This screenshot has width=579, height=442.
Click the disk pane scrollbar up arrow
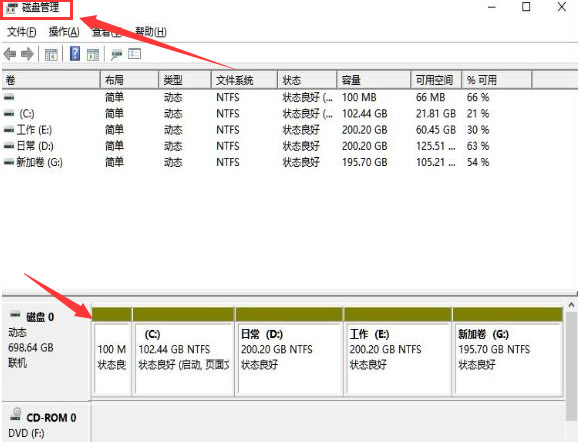point(571,305)
